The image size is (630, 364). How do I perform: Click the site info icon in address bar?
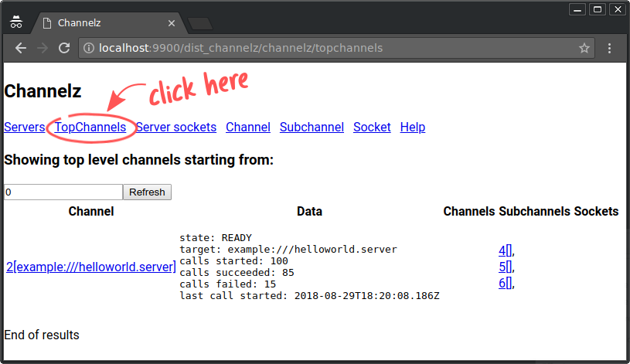tap(89, 48)
